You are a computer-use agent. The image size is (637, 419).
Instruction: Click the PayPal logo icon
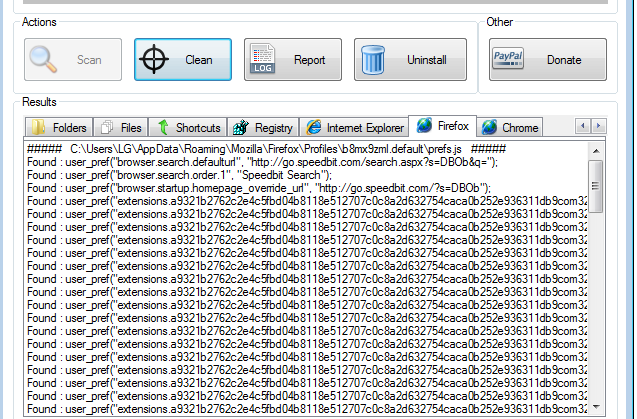point(507,59)
